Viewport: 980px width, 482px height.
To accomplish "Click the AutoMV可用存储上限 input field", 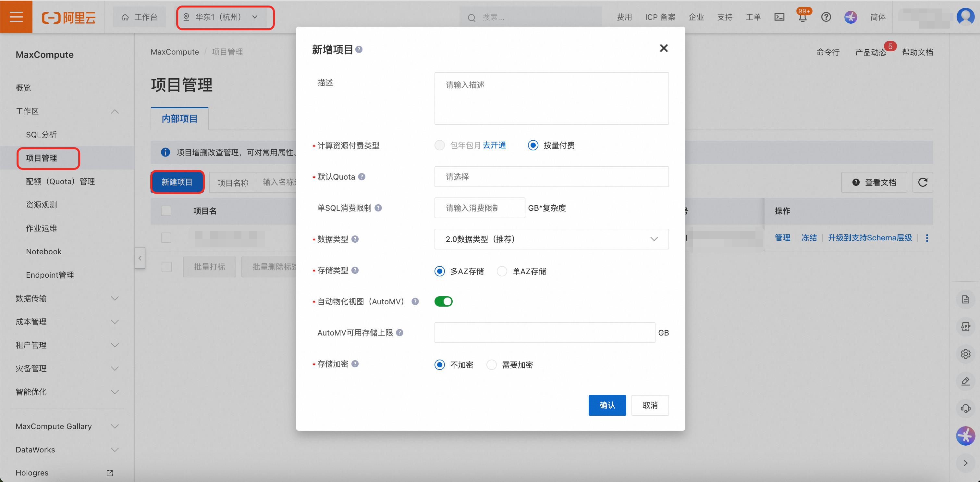I will tap(545, 333).
